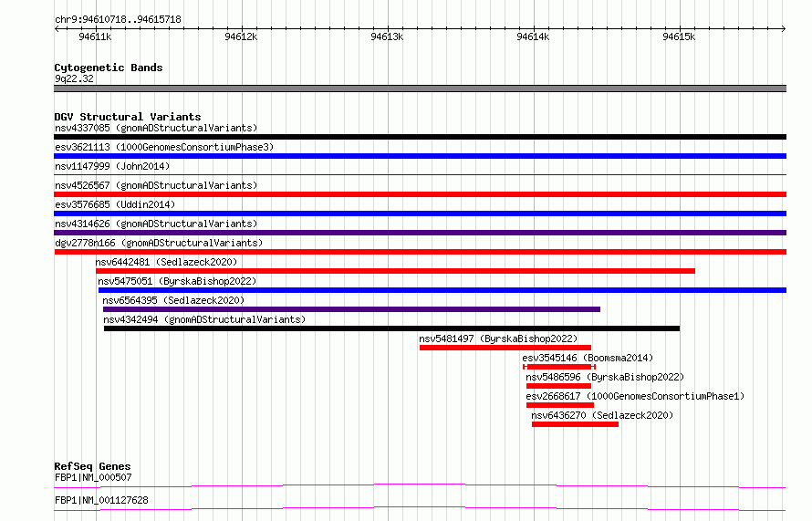
Task: Select the FBP1|NM_000507 gene label
Action: click(x=93, y=477)
